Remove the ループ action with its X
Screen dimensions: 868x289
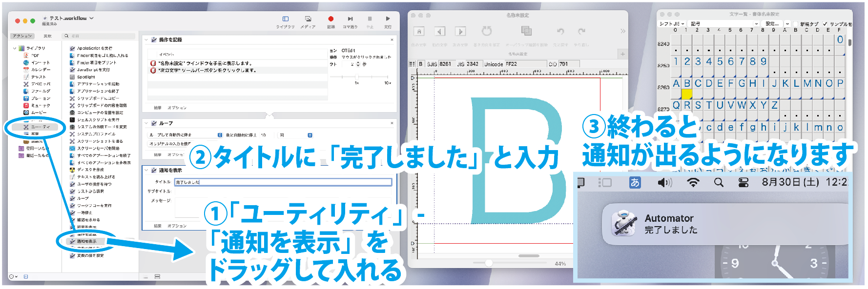point(392,123)
